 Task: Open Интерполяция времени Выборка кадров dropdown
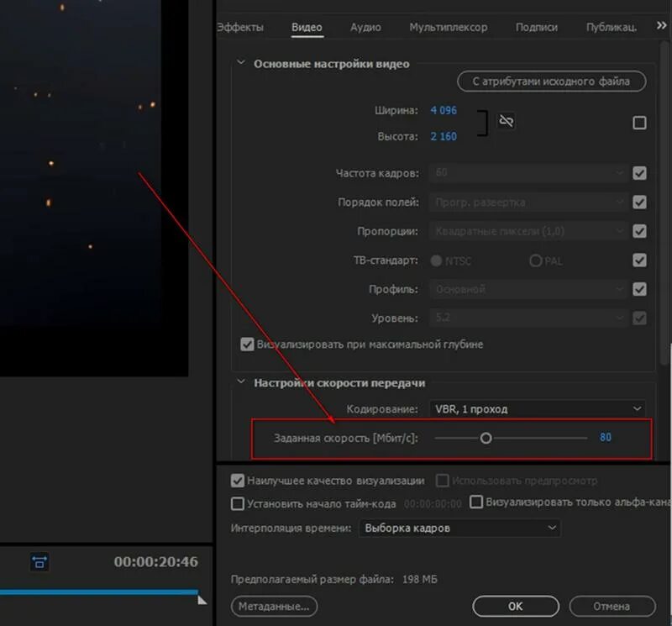pos(459,528)
